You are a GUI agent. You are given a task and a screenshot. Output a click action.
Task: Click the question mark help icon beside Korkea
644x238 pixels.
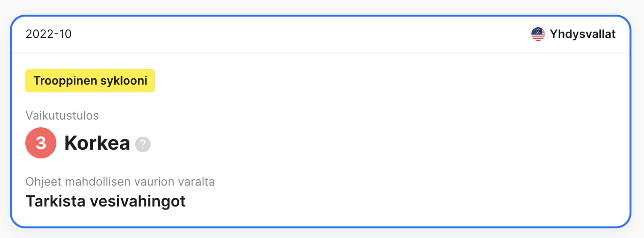point(143,144)
